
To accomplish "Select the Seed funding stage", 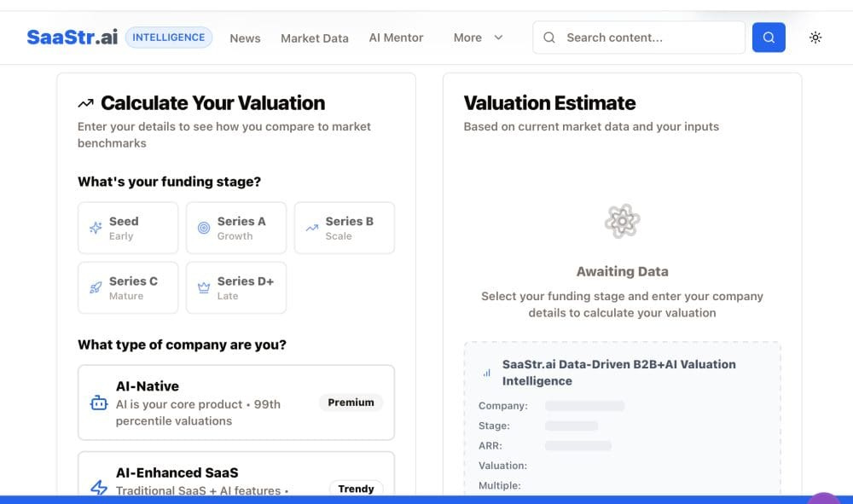I will pos(128,228).
